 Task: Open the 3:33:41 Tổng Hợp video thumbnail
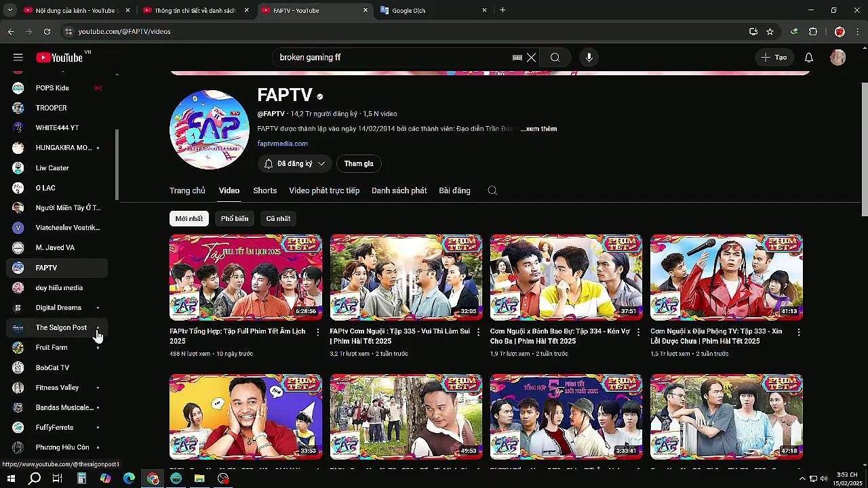566,417
